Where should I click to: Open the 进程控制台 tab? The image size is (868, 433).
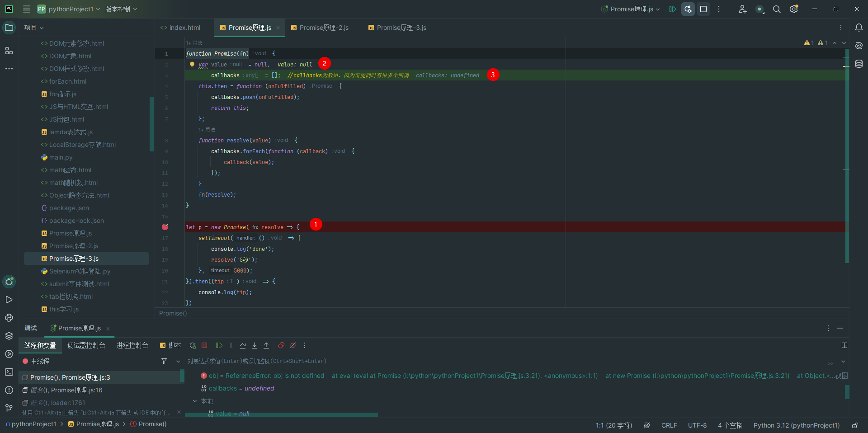(x=132, y=345)
